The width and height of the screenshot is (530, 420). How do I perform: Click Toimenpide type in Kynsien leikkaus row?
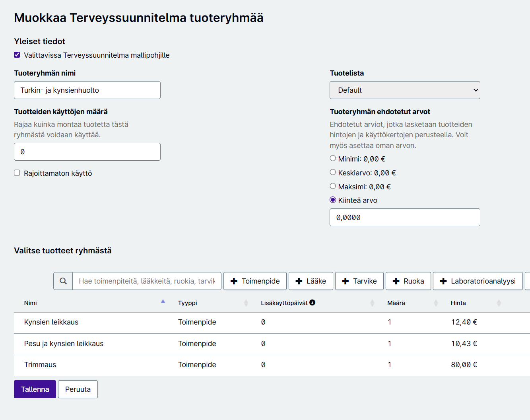point(197,322)
